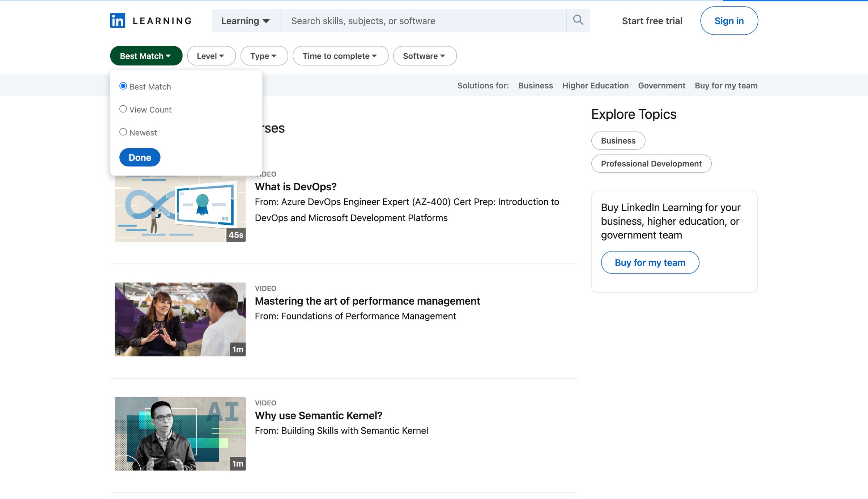Open the Learning category dropdown
The image size is (868, 499).
(246, 21)
